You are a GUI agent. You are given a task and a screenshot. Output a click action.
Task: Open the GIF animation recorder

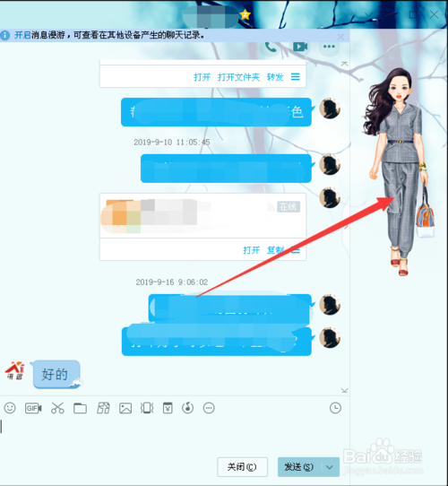coord(33,408)
